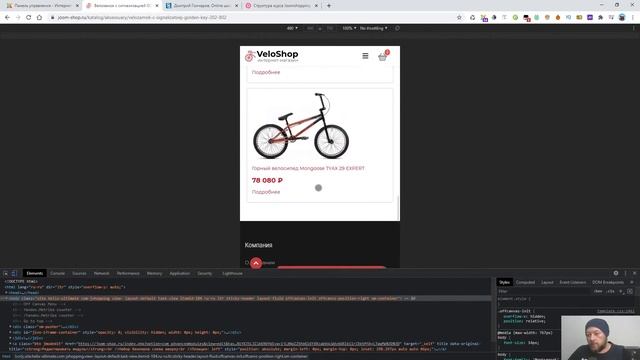Image resolution: width=640 pixels, height=360 pixels.
Task: Open the viewport width 400 dropdown
Action: pyautogui.click(x=292, y=28)
